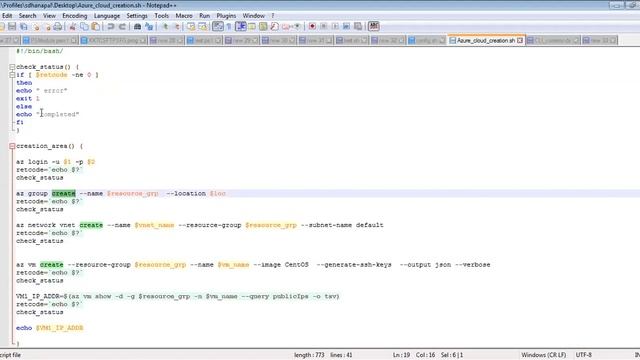Screen dimensions: 640x360
Task: Click the Stop Recording macro icon
Action: (324, 27)
